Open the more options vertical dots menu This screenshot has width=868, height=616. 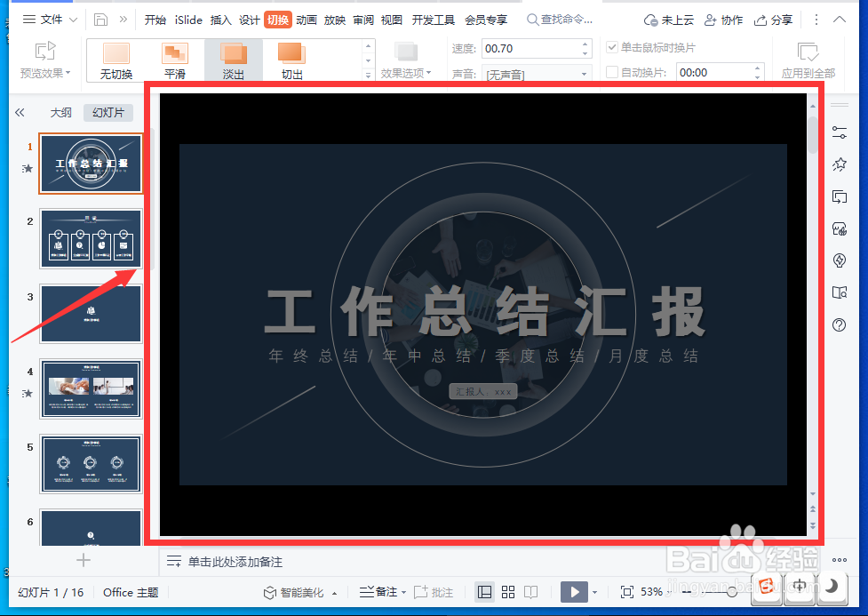(x=816, y=20)
